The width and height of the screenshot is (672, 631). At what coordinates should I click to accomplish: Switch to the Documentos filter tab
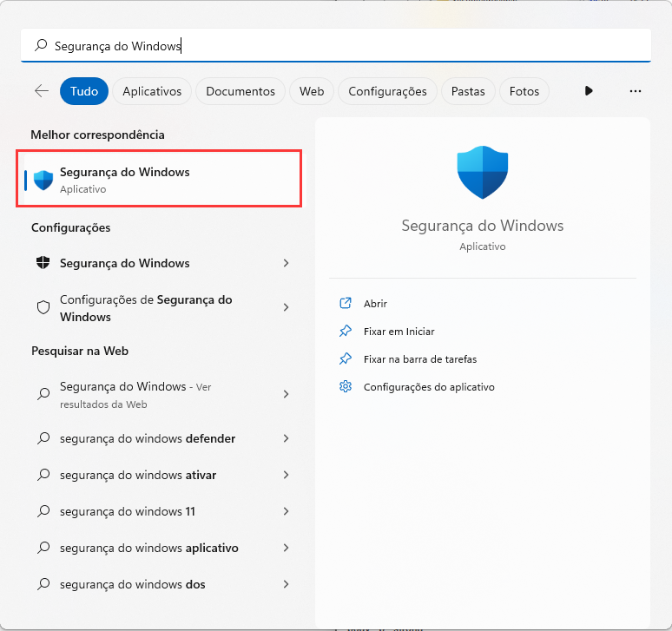(240, 91)
